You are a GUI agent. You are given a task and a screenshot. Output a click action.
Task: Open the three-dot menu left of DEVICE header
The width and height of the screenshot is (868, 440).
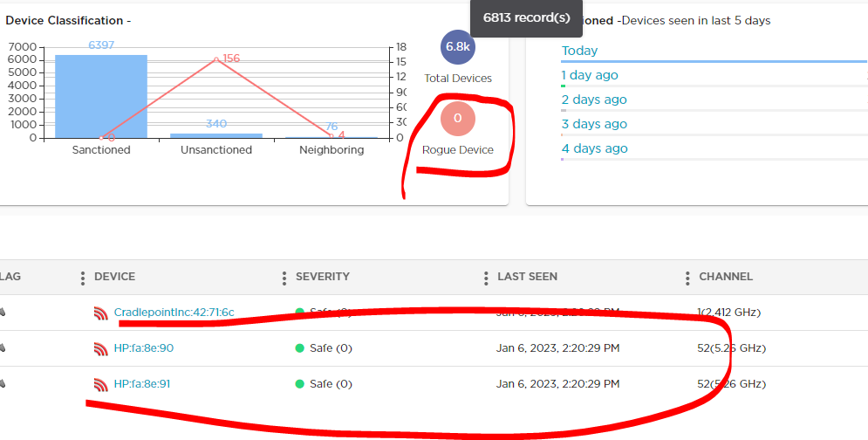pos(83,278)
